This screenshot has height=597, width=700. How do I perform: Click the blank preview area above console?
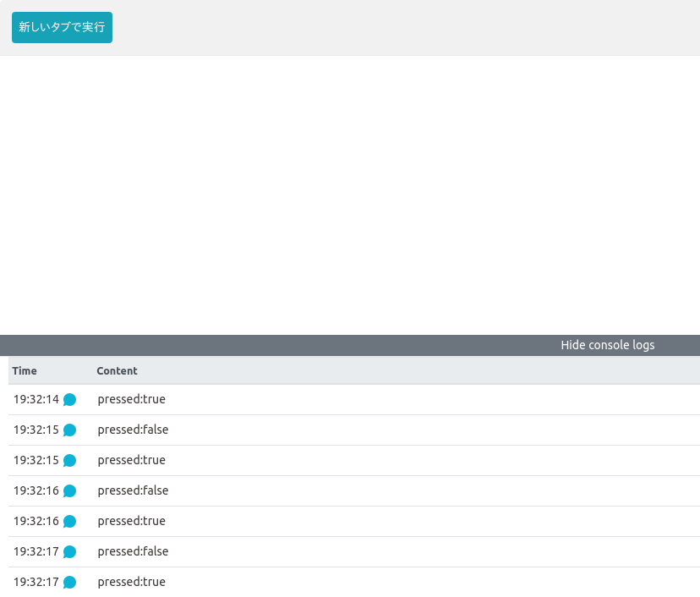point(350,194)
